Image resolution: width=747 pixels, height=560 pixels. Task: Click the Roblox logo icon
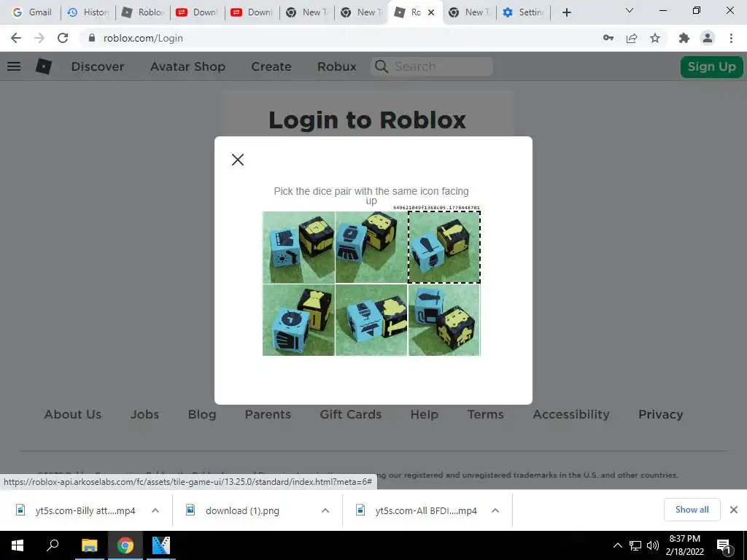point(43,66)
